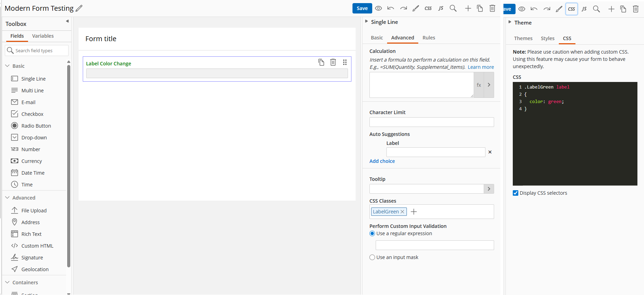
Task: Collapse the Toolbox panel arrow
Action: pos(67,21)
